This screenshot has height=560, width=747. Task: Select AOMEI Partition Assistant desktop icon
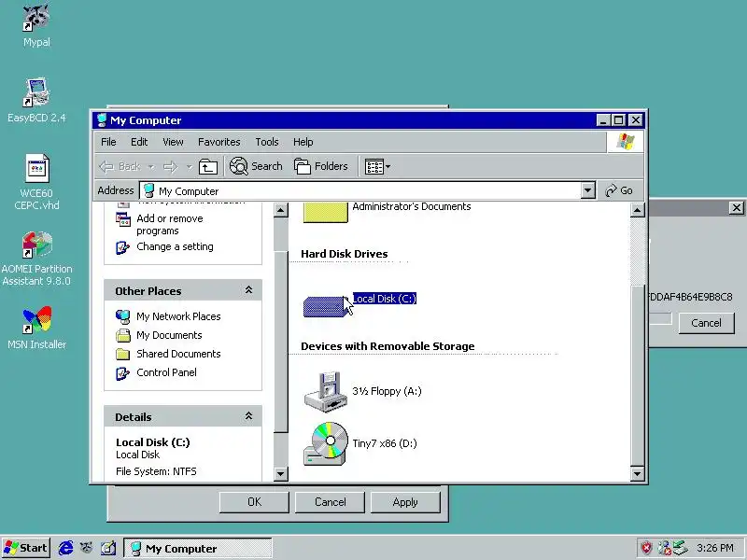tap(36, 259)
